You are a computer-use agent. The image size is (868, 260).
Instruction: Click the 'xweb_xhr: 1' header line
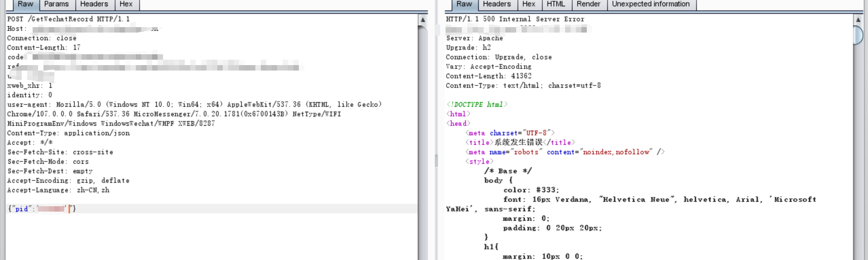(30, 85)
